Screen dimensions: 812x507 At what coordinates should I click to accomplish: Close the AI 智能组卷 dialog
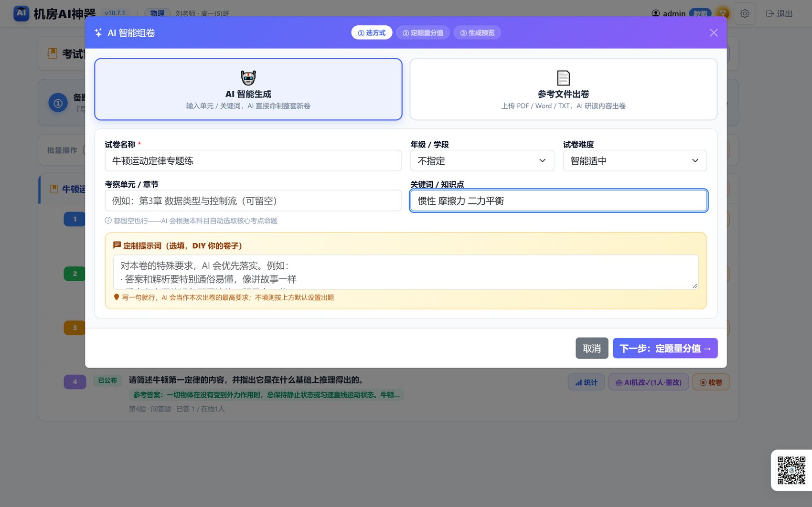click(x=714, y=32)
